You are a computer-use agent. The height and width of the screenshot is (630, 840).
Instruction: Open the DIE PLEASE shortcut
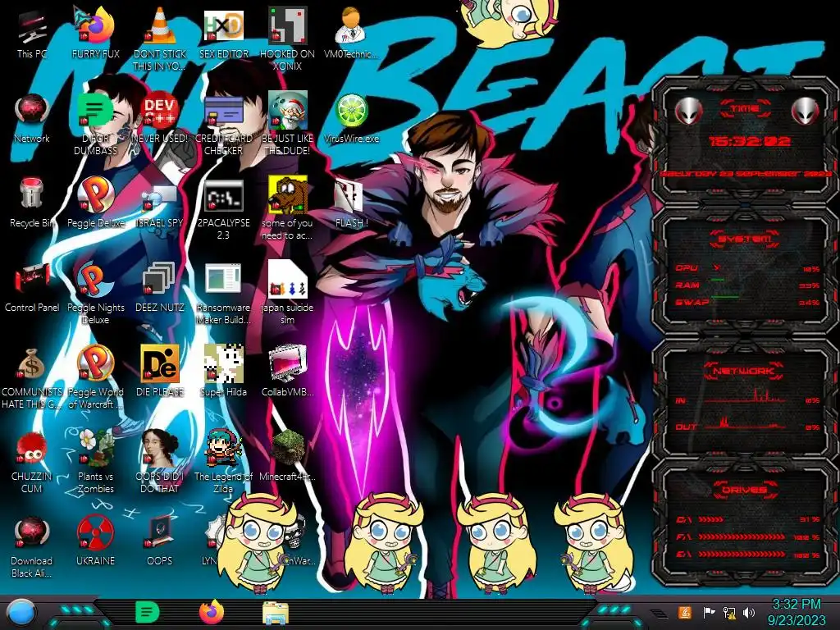(x=159, y=373)
